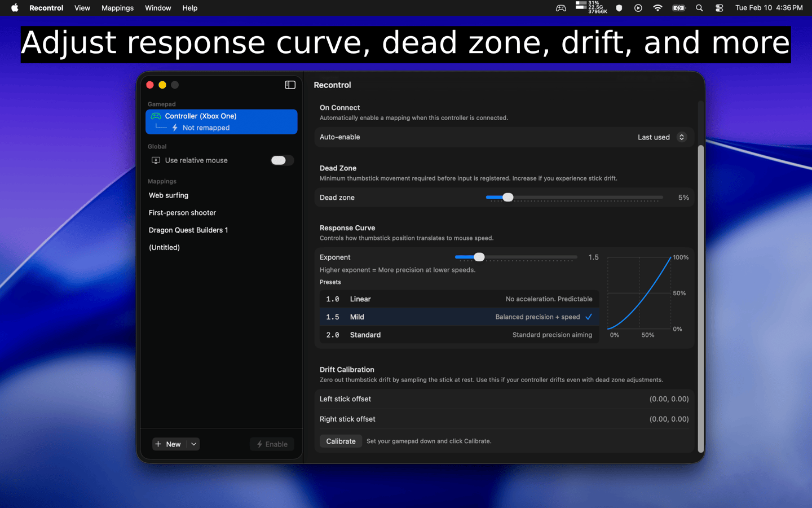Open the Mappings menu

117,8
